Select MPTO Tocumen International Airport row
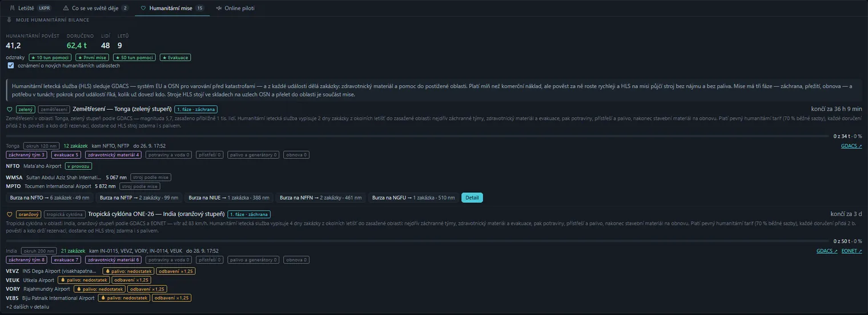868x315 pixels. 83,186
